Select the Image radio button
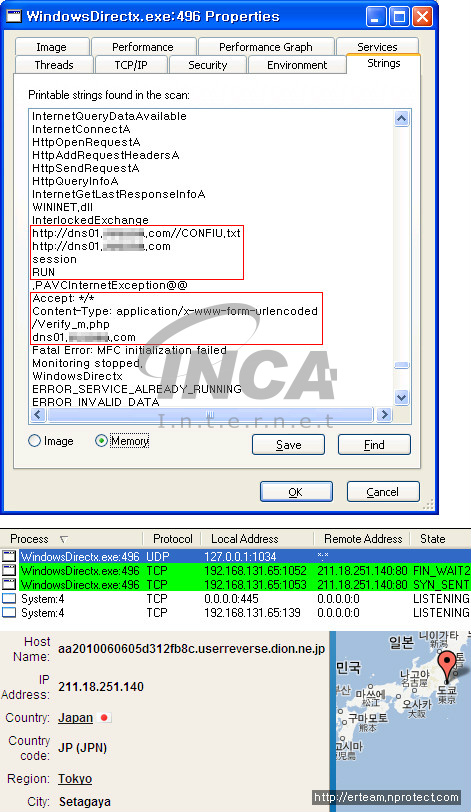The width and height of the screenshot is (471, 812). (34, 441)
